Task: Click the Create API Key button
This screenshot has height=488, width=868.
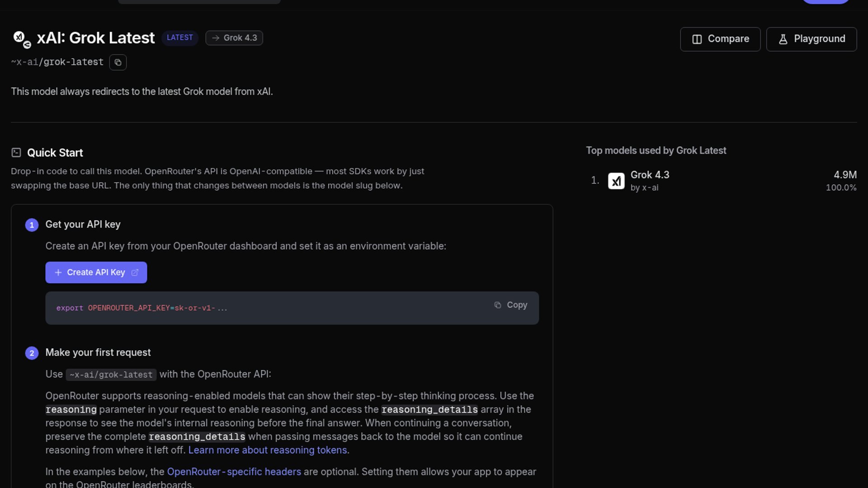Action: point(96,272)
